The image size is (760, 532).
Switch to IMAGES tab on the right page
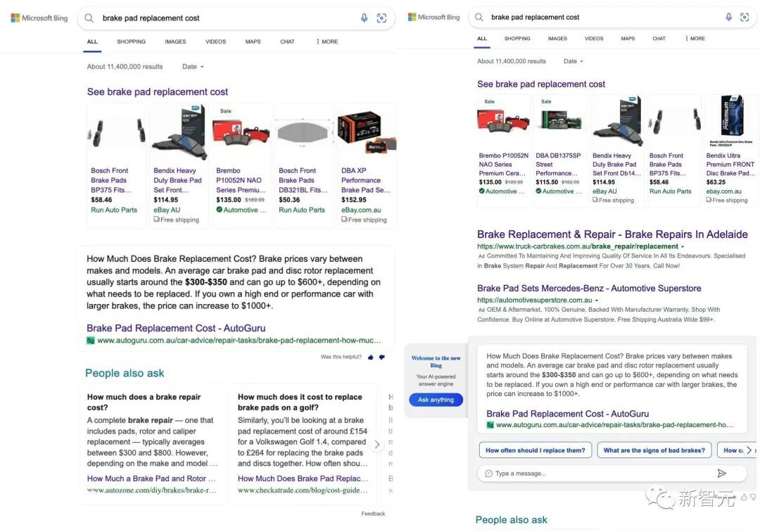[x=557, y=39]
